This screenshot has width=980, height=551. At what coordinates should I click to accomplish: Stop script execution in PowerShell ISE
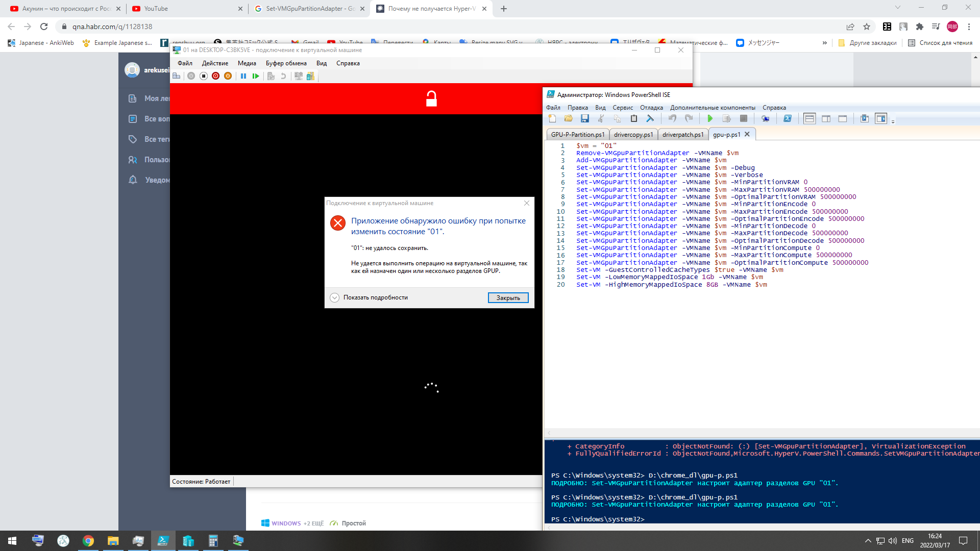(x=744, y=118)
